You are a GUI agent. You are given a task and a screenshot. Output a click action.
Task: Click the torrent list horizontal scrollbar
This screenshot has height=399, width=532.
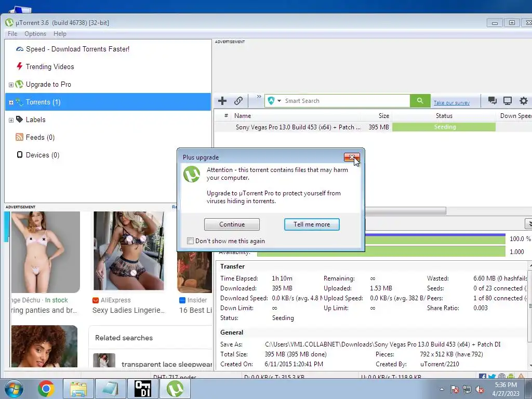coord(405,211)
